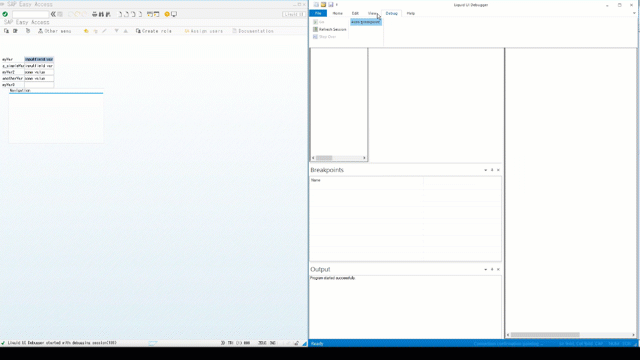Screen dimensions: 640x360
Task: Click the add to favorites star icon
Action: pos(86,31)
